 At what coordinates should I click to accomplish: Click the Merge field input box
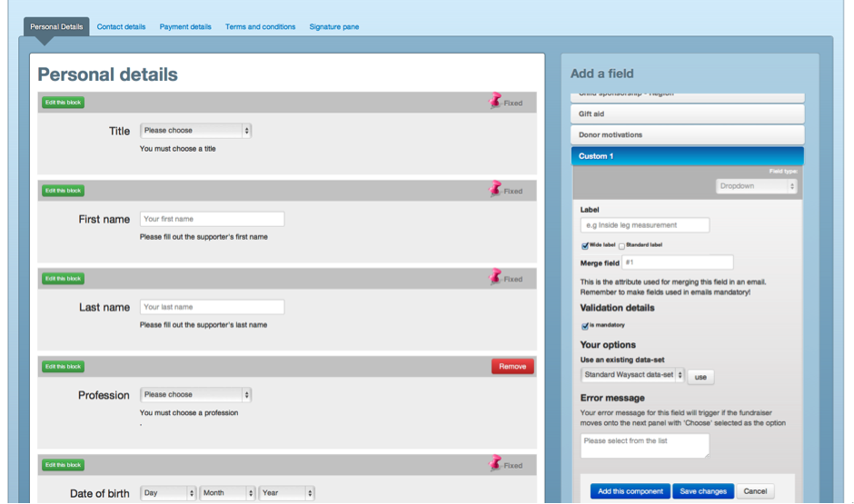[678, 263]
